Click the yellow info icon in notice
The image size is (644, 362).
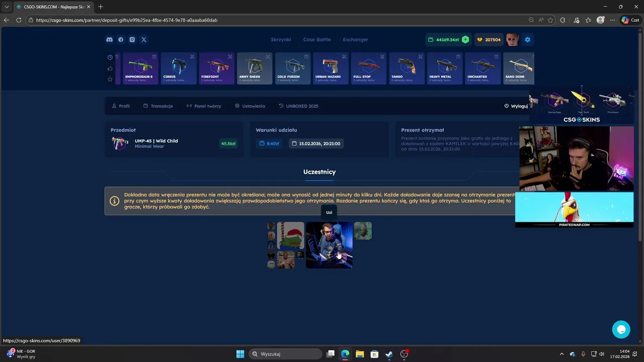point(115,201)
